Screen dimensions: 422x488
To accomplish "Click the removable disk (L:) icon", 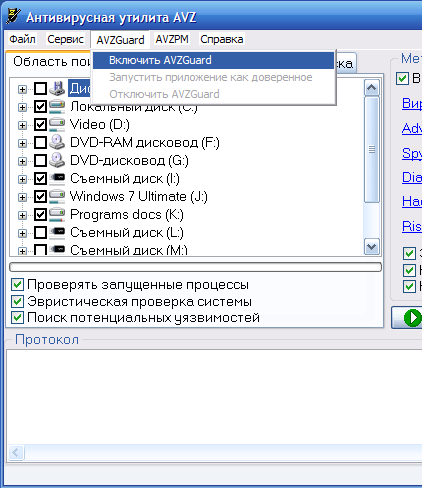I will (x=57, y=232).
